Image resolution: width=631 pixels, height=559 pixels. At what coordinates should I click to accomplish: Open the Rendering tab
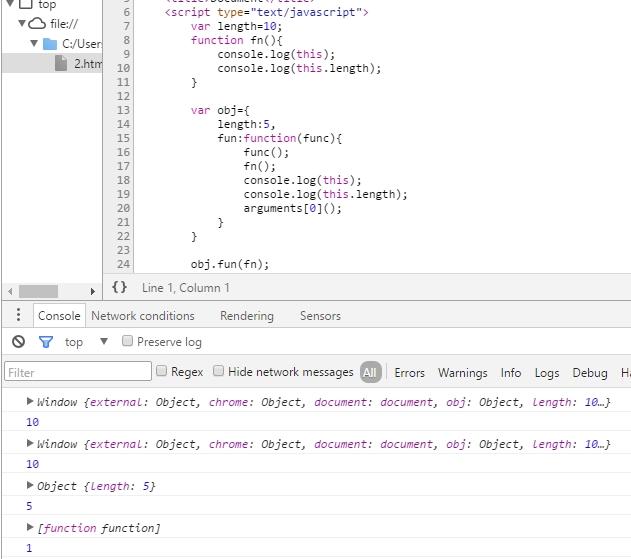pyautogui.click(x=247, y=316)
